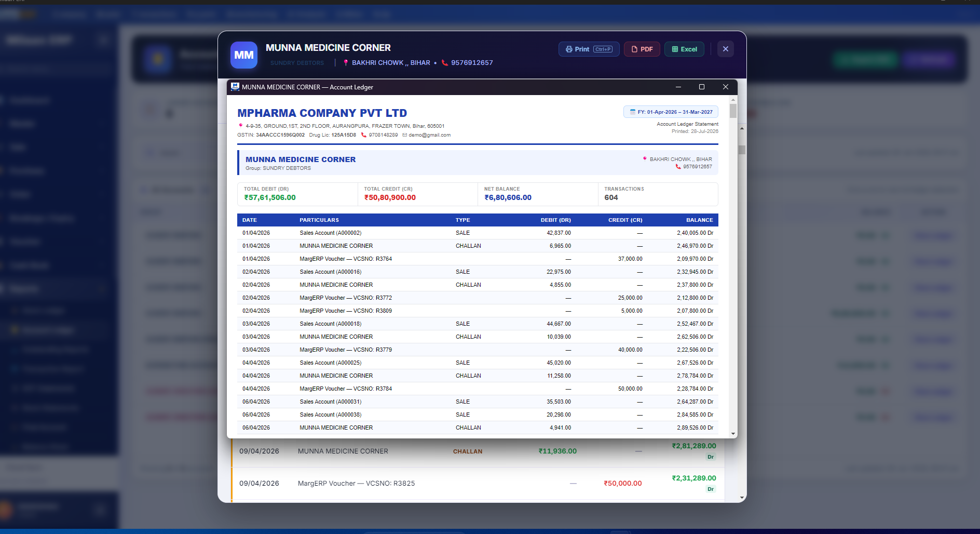Click Net Balance value ₹6,80,606.00
The width and height of the screenshot is (980, 534).
click(508, 197)
